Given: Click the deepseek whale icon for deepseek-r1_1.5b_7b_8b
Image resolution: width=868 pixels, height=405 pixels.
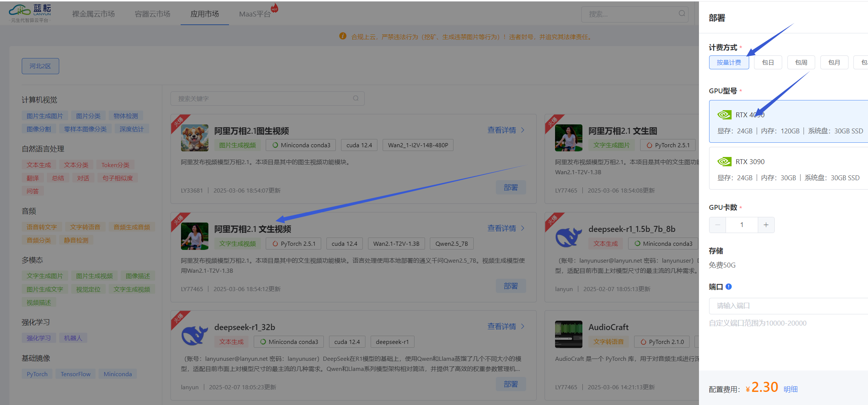Looking at the screenshot, I should coord(569,236).
